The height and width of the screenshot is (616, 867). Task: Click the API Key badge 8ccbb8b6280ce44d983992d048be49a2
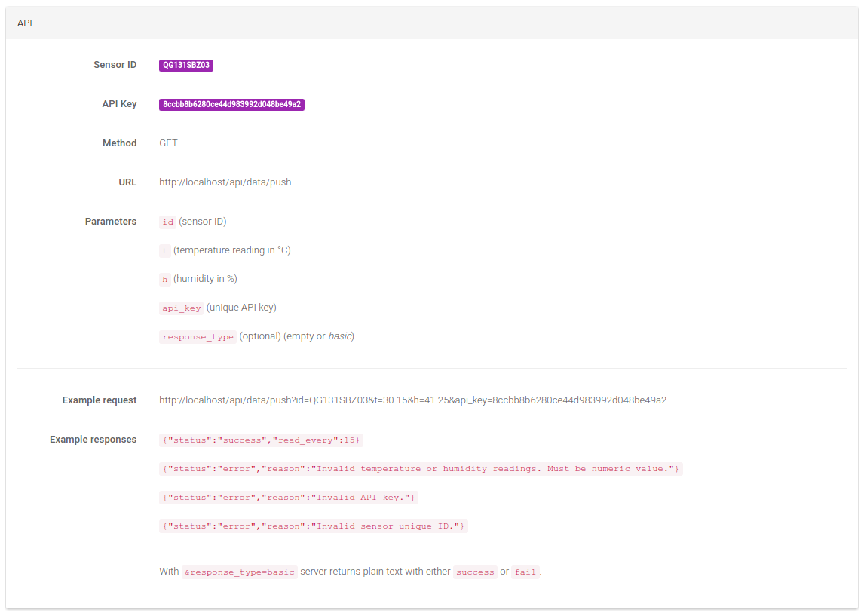(231, 105)
